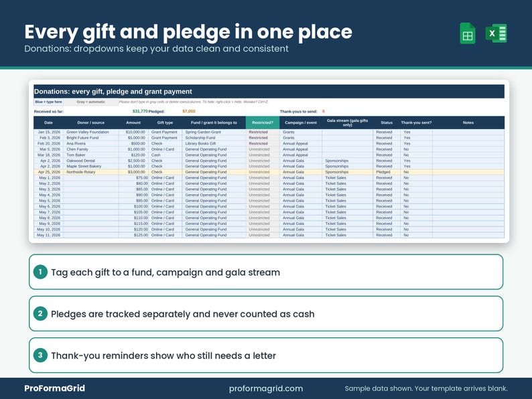Click the ProFormaGrid brand name in the footer
Viewport: 532px width, 399px height.
point(55,388)
